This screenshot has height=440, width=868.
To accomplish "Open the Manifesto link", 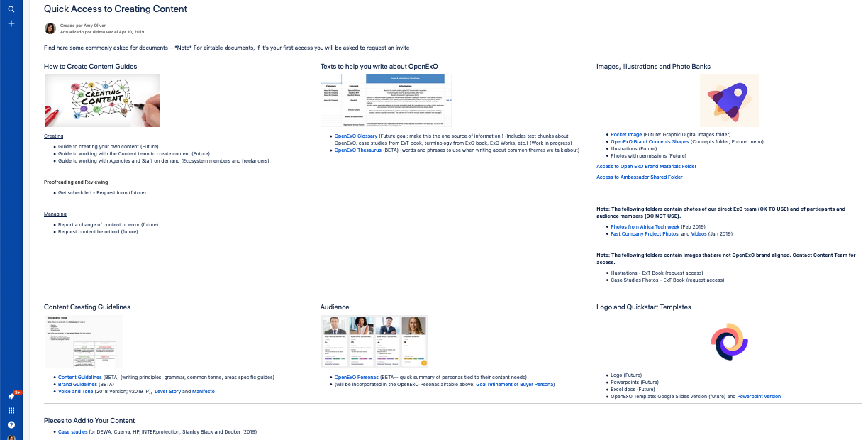I will 203,391.
